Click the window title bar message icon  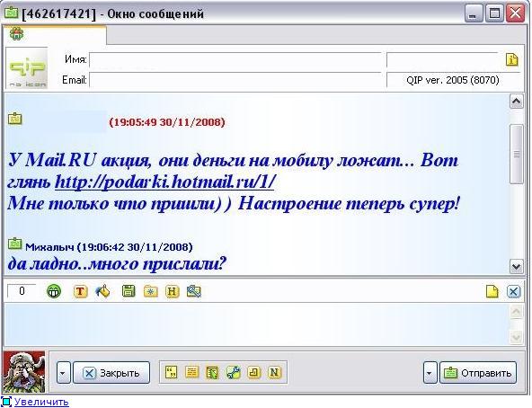[x=11, y=13]
